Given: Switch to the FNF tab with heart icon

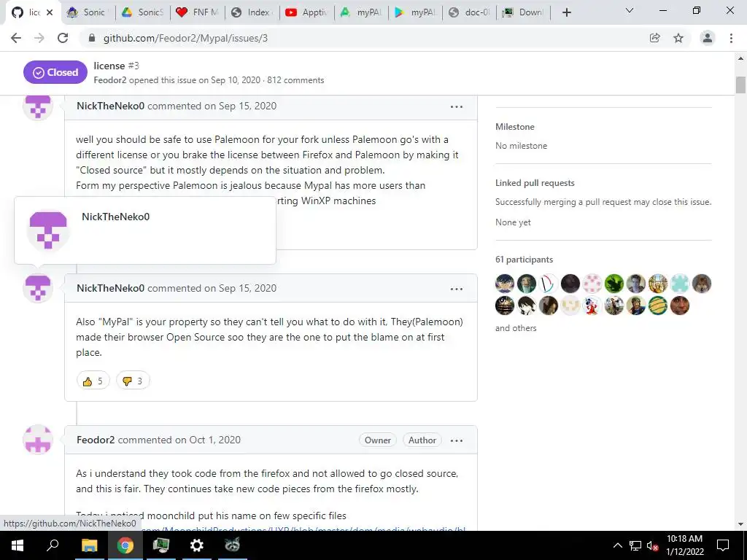Looking at the screenshot, I should tap(198, 12).
